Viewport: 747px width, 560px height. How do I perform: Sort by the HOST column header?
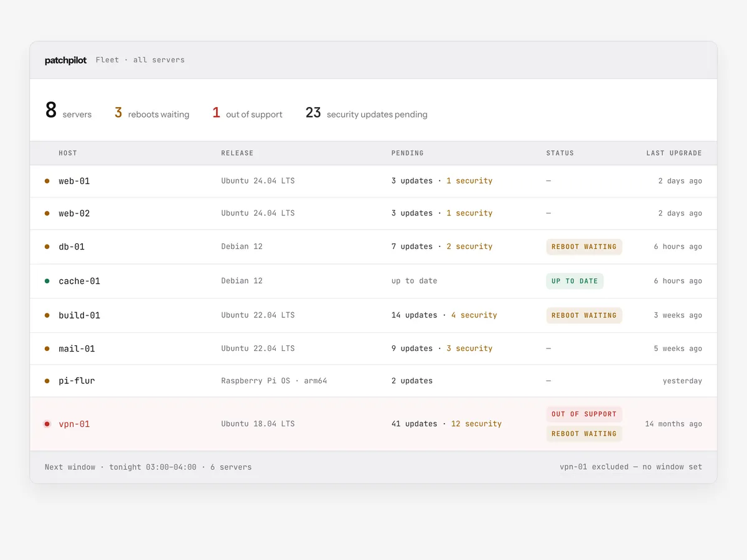point(68,153)
